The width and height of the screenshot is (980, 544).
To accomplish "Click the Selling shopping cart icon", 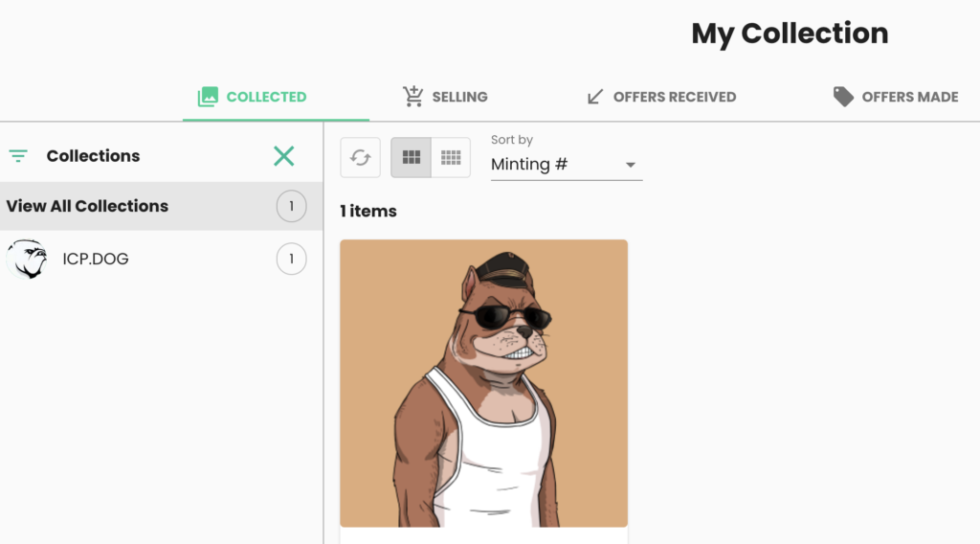I will 413,97.
